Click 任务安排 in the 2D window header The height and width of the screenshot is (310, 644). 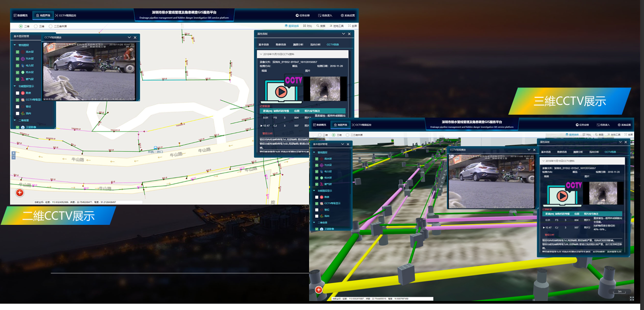tap(302, 15)
